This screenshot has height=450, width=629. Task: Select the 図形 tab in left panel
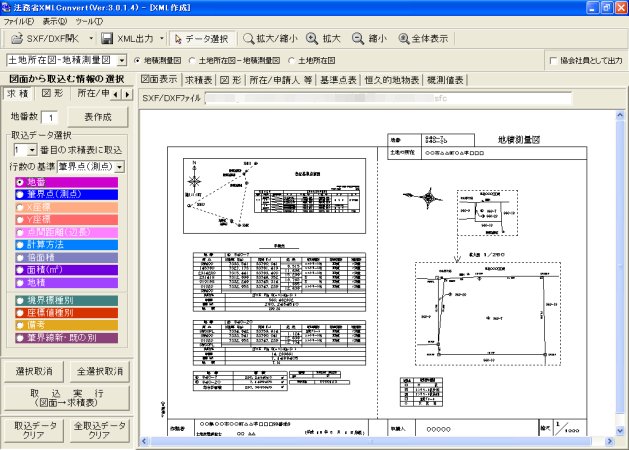pyautogui.click(x=53, y=93)
